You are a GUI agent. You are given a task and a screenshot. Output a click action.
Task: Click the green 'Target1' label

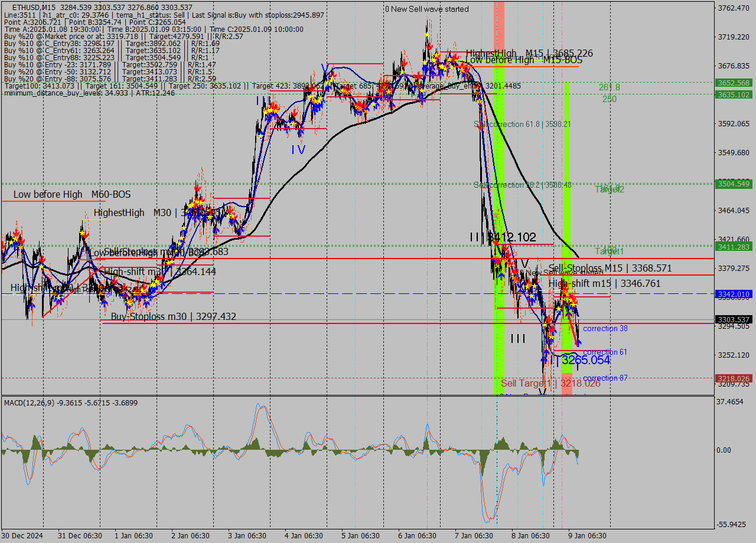tap(610, 251)
